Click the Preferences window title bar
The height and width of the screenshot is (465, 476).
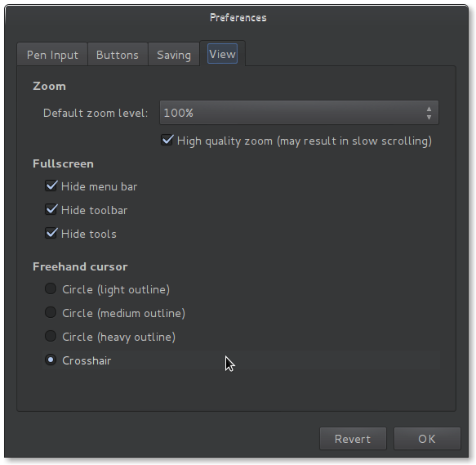(x=238, y=18)
